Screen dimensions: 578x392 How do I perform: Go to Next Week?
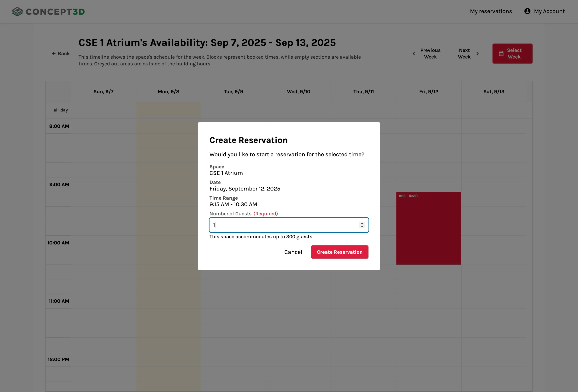[x=464, y=54]
